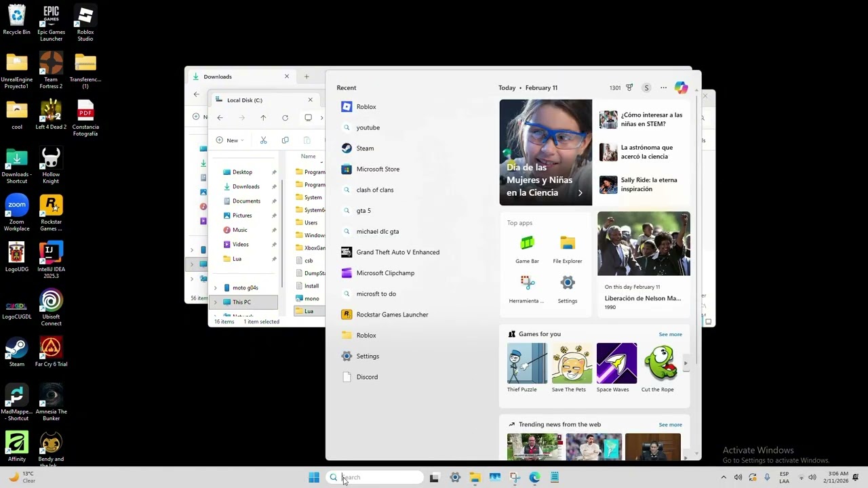Select the Ubisoft Connect desktop icon
This screenshot has width=868, height=488.
51,308
